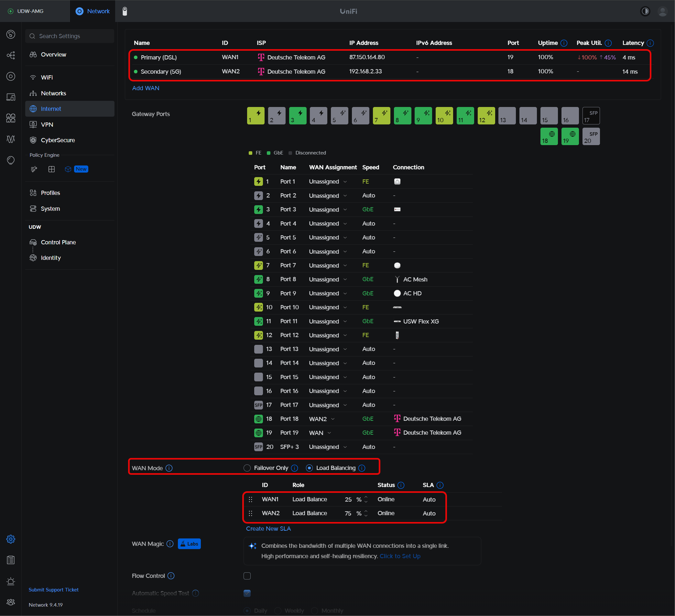Click the Uptime info icon
675x616 pixels.
(564, 43)
